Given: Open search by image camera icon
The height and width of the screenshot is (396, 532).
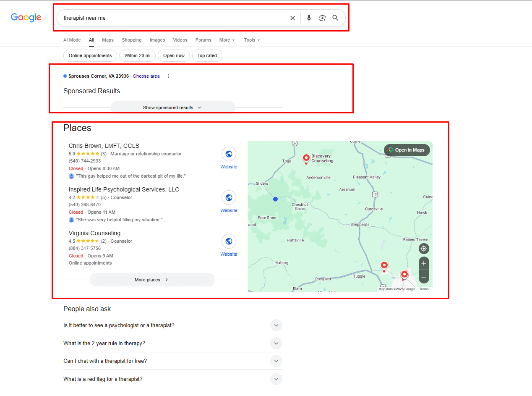Looking at the screenshot, I should [322, 18].
